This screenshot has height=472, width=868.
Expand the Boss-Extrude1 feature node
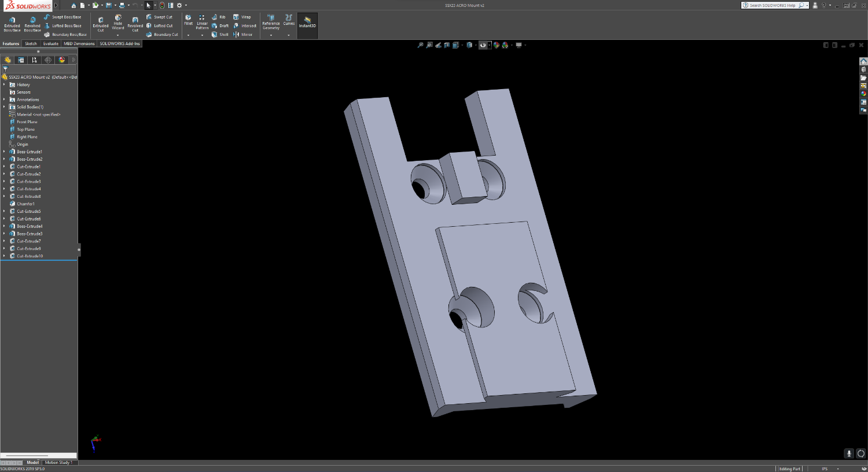[4, 152]
